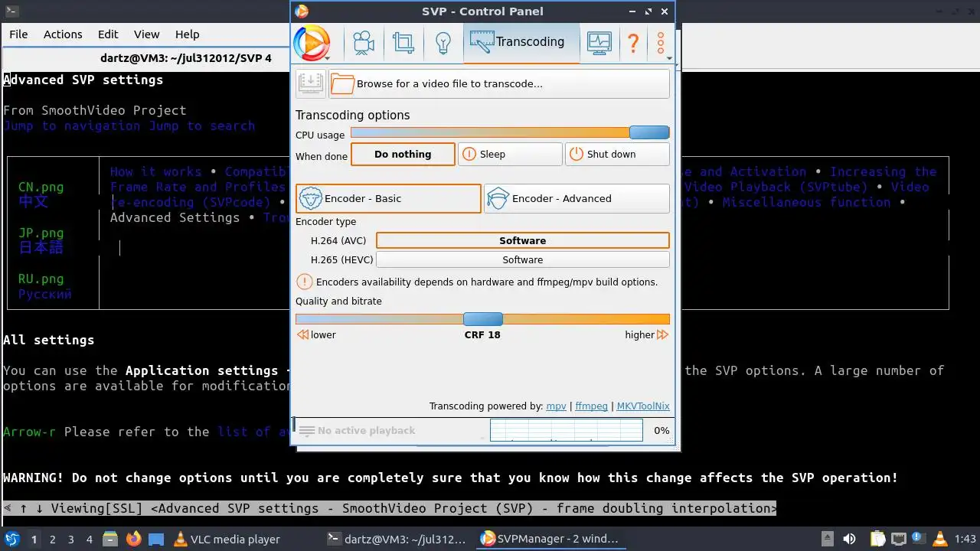Screen dimensions: 980x551
Task: Open the system start menu icon
Action: 12,539
